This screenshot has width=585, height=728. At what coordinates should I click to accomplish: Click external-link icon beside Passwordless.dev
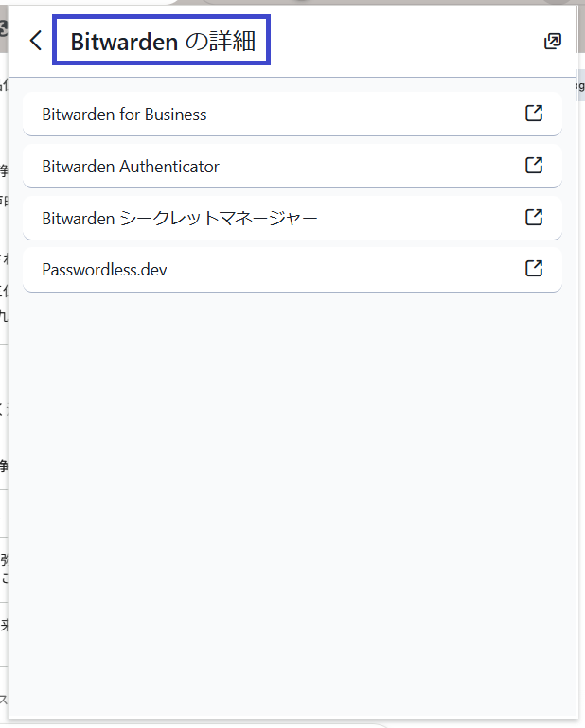click(534, 269)
